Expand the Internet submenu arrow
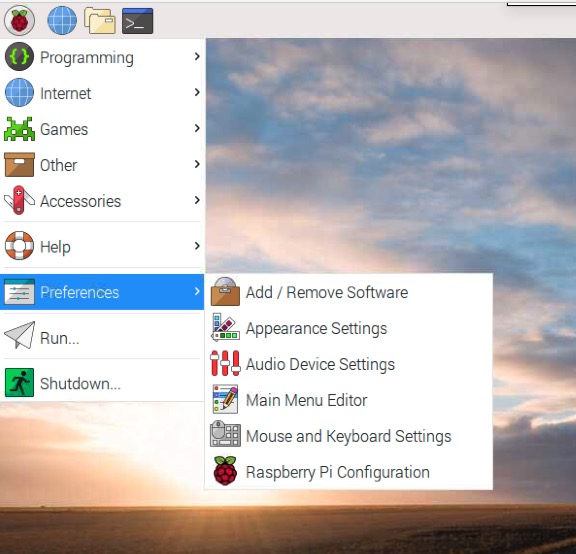The image size is (576, 554). [197, 92]
